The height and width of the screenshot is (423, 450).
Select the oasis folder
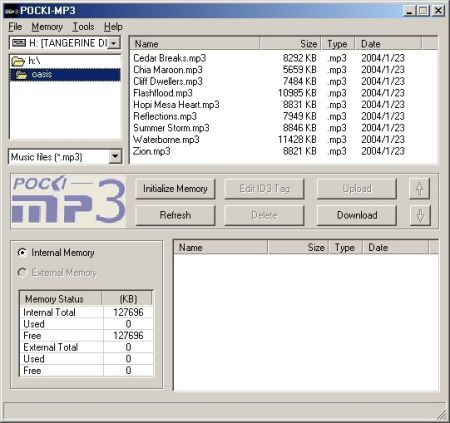pyautogui.click(x=65, y=74)
